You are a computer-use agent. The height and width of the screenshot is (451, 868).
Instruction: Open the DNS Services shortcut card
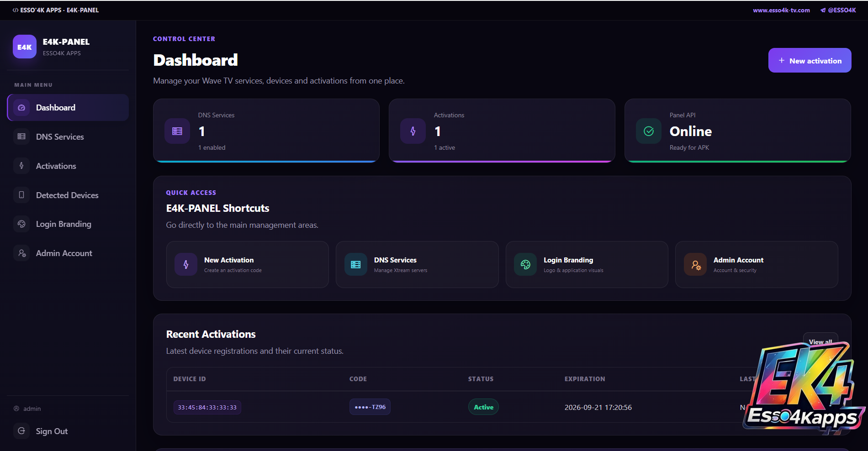(417, 264)
